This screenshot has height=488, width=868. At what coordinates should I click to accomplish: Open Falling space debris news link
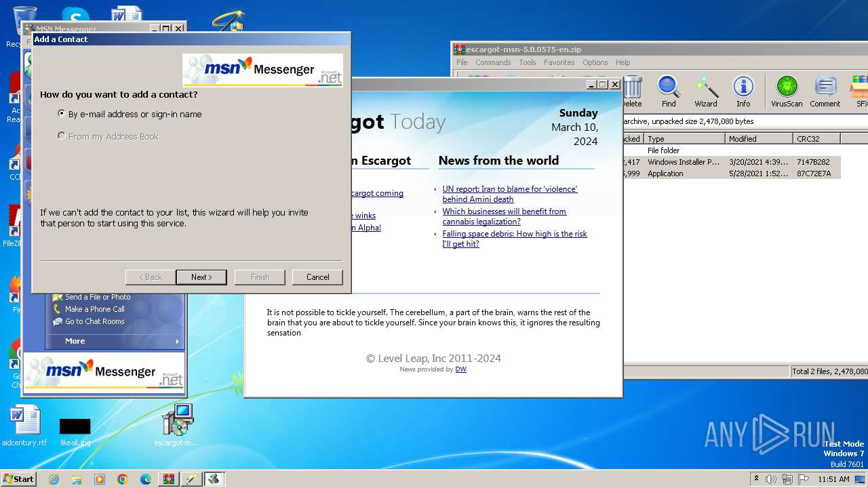[x=515, y=239]
